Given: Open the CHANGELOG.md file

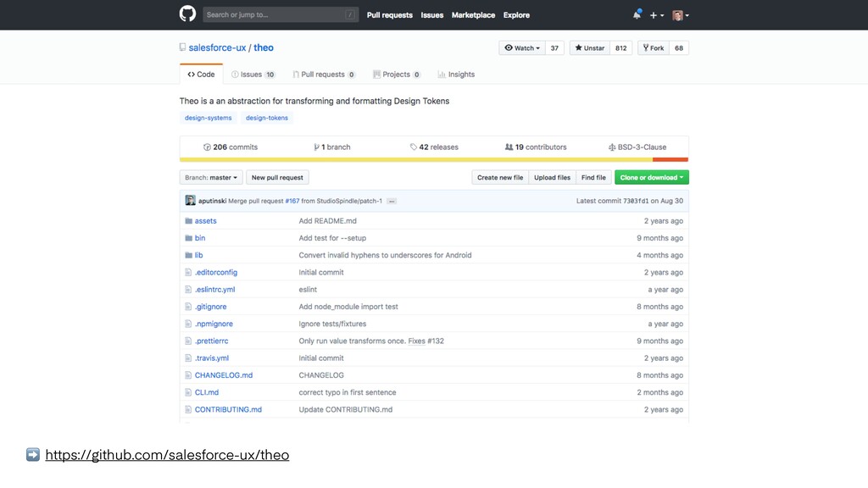Looking at the screenshot, I should 224,375.
